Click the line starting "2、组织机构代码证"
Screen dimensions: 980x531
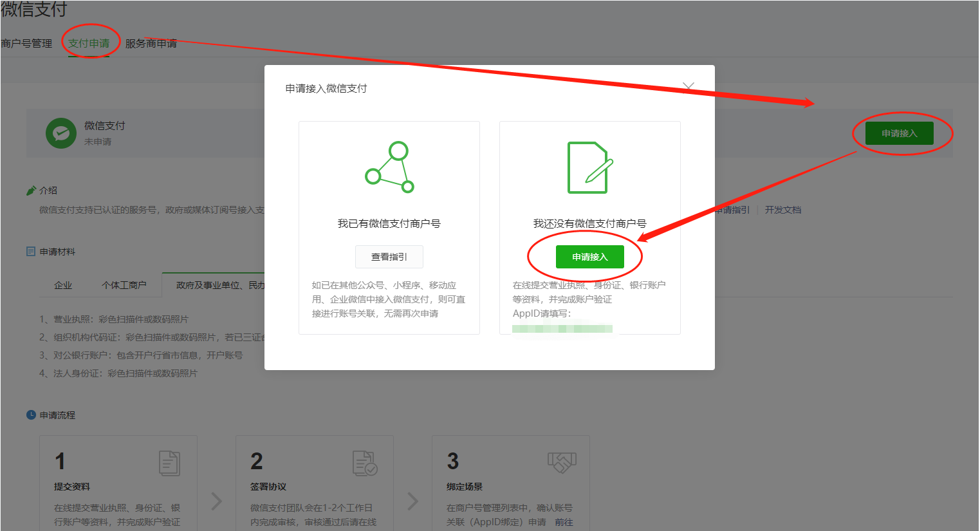point(152,337)
